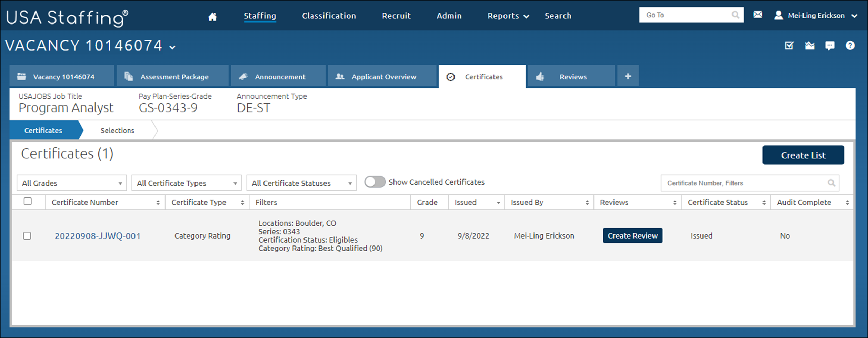868x338 pixels.
Task: Click Certification Status: Eligibles filter text
Action: (308, 240)
